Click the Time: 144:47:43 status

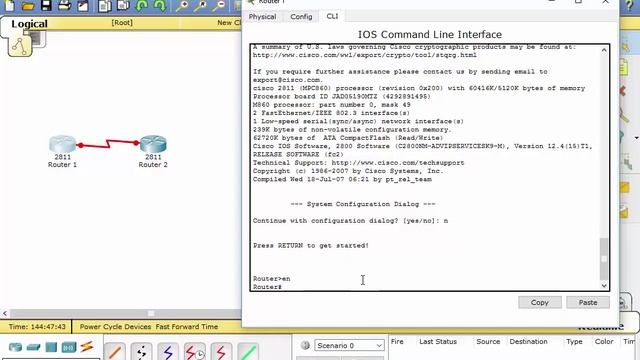(x=37, y=327)
